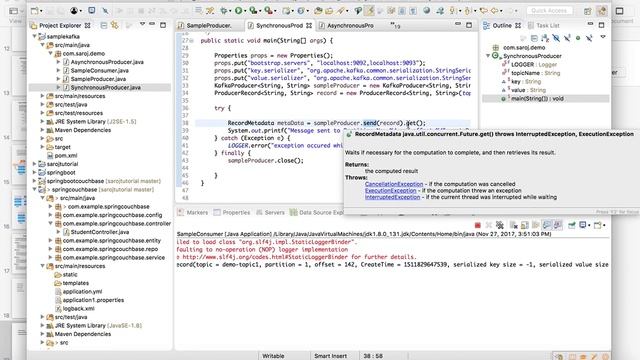Maximize the Outline view panel
This screenshot has width=640, height=360.
pos(601,25)
